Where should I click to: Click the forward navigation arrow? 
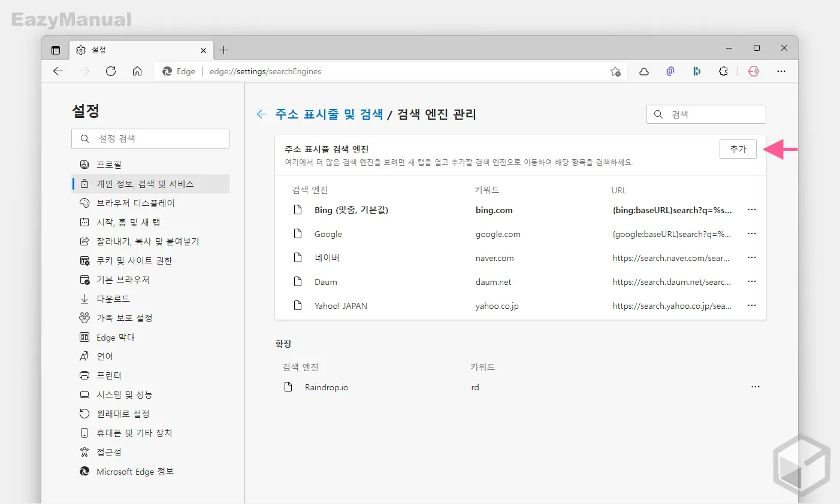point(84,71)
